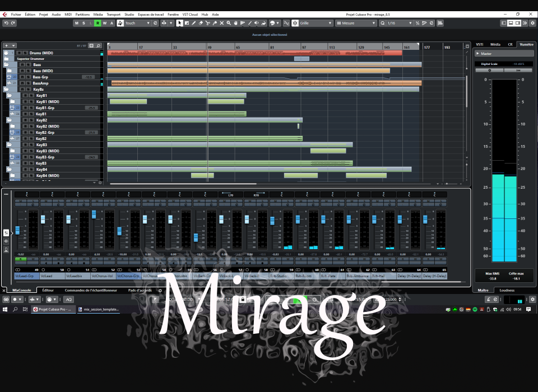
Task: Open the setup gear icon in toolbar
Action: 532,23
